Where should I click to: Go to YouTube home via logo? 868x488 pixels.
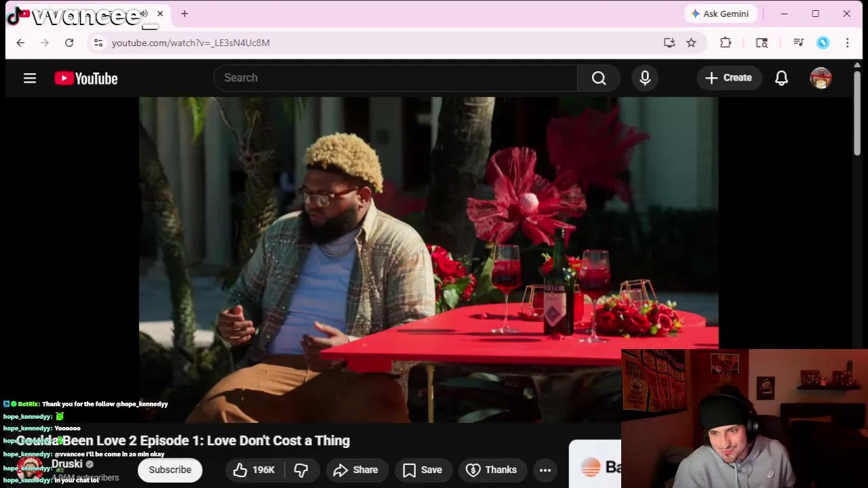(86, 79)
